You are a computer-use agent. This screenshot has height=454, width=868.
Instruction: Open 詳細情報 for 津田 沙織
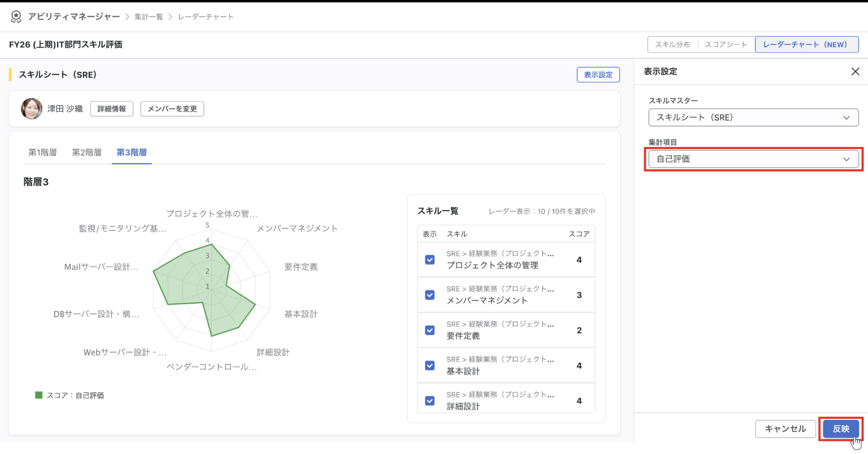click(x=112, y=109)
